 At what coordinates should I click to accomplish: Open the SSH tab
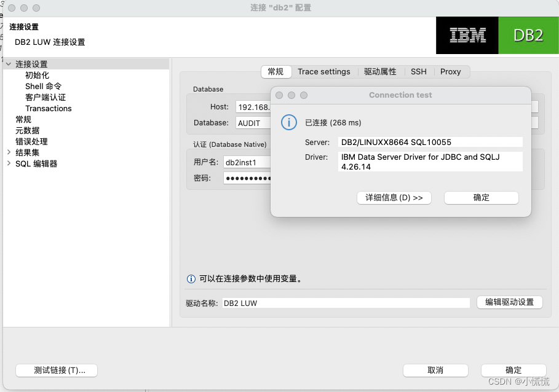tap(418, 71)
